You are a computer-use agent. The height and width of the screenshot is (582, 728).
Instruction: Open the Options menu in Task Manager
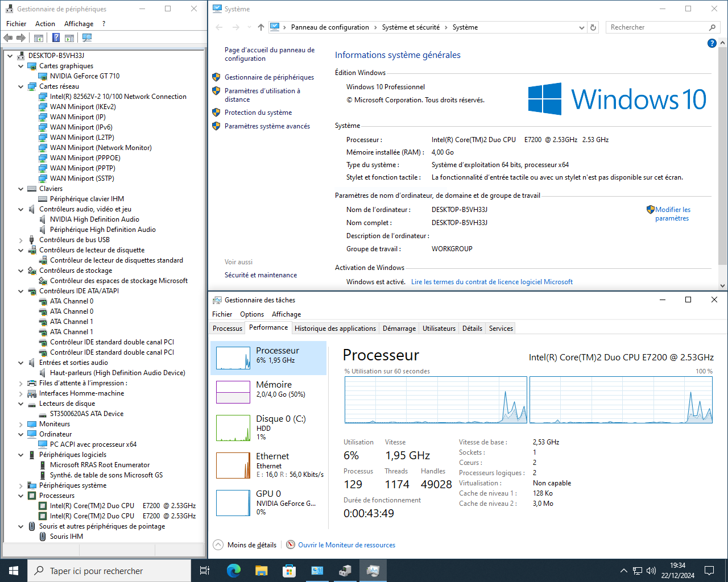252,314
